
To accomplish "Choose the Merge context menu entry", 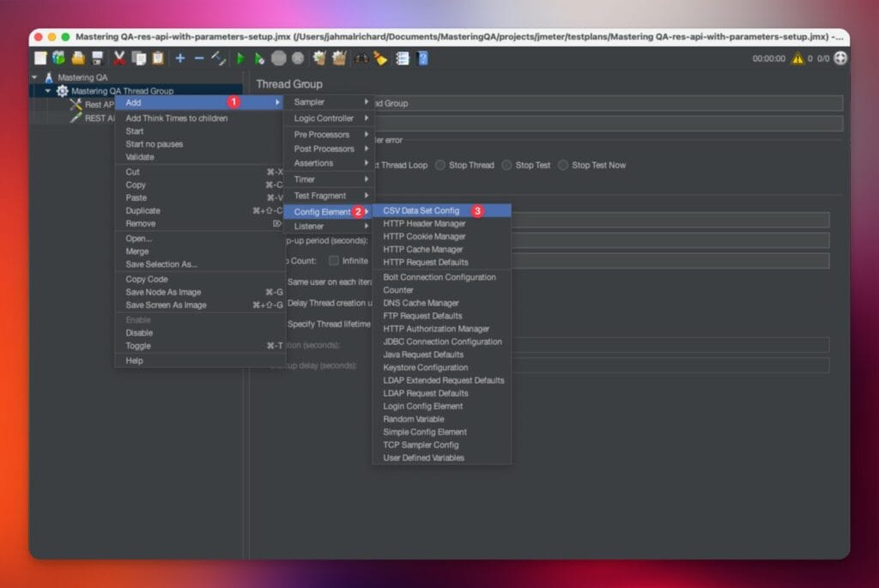I will (199, 252).
